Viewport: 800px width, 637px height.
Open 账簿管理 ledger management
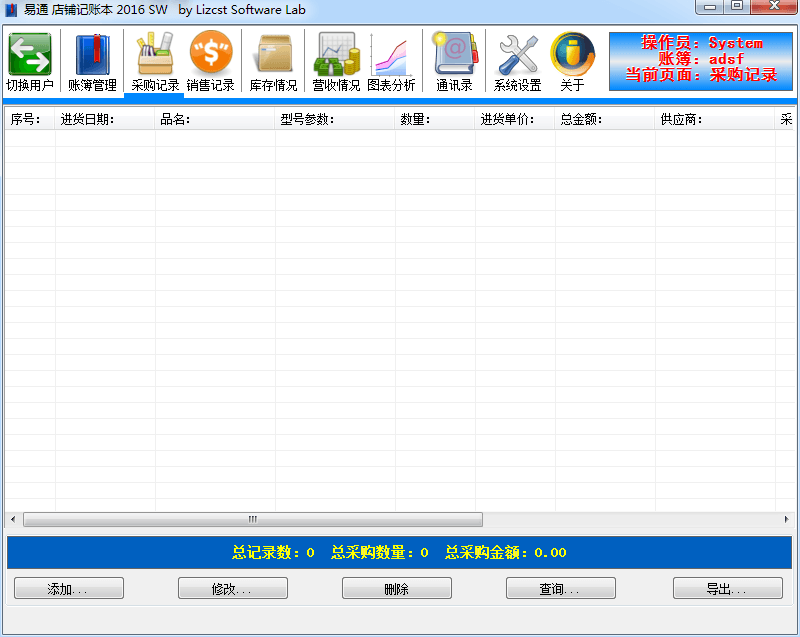point(92,61)
